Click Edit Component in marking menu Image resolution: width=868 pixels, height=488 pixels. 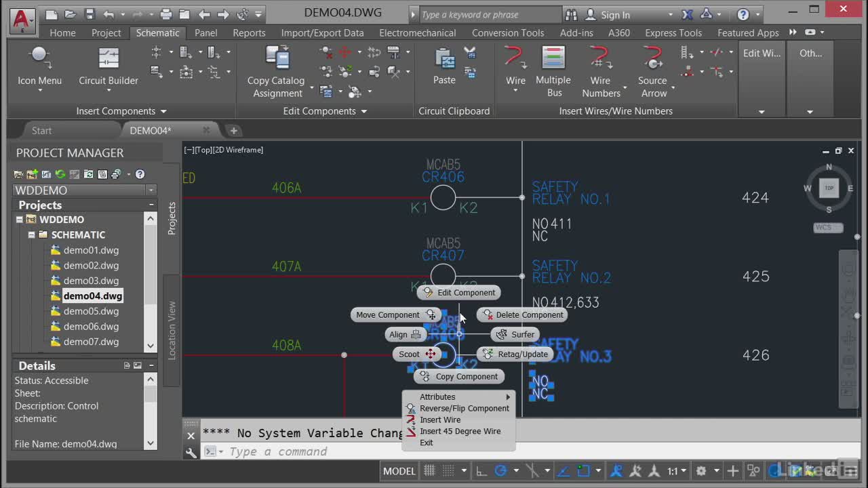459,293
